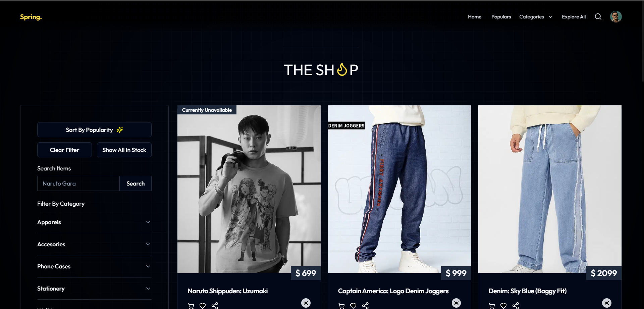This screenshot has width=644, height=309.
Task: Toggle Sort By Popularity option
Action: (x=94, y=130)
